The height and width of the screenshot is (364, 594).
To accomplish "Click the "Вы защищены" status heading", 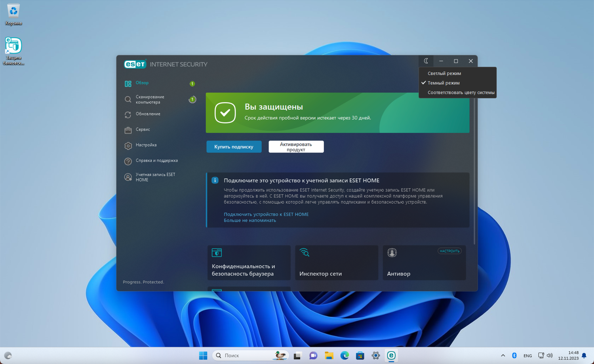I will (x=274, y=107).
